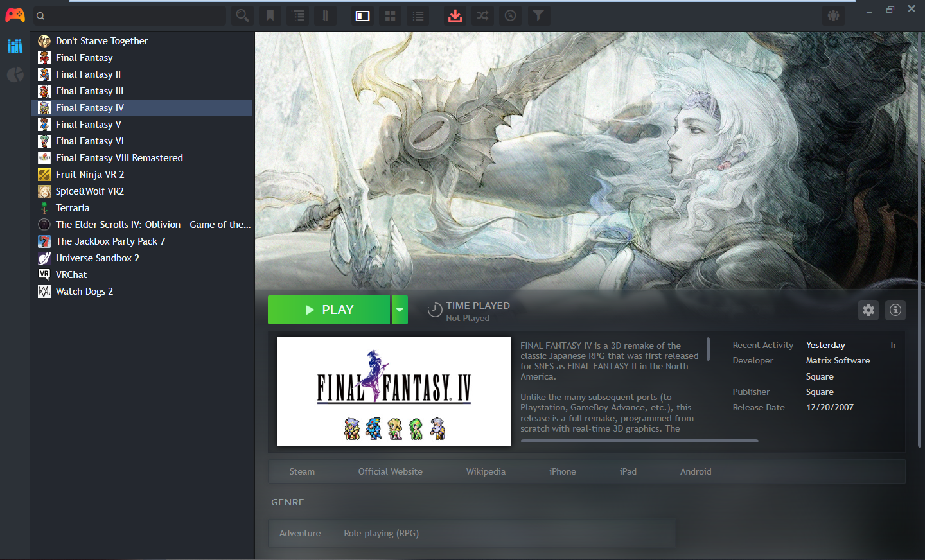Image resolution: width=925 pixels, height=560 pixels.
Task: Click the green PLAY button
Action: pos(329,310)
